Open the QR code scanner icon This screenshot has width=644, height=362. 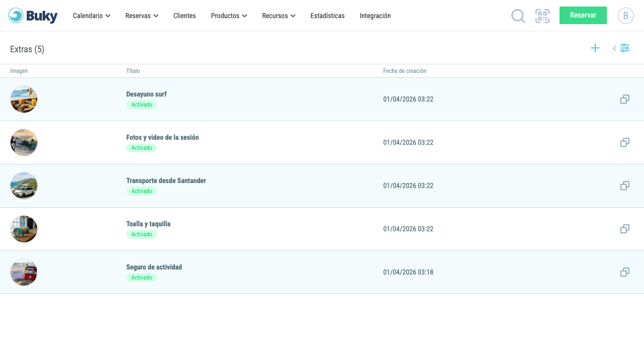[x=542, y=16]
